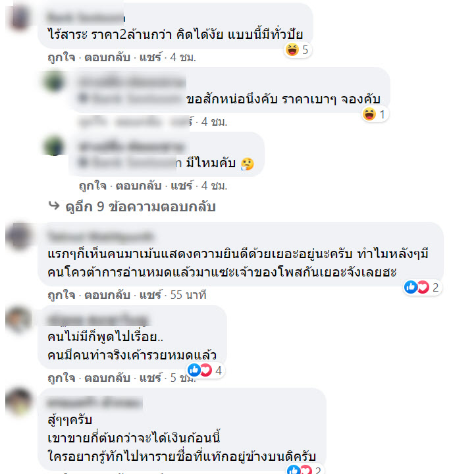Open avatar beside 'สู้ๆๆครับ' comment
The image size is (476, 474).
19,401
